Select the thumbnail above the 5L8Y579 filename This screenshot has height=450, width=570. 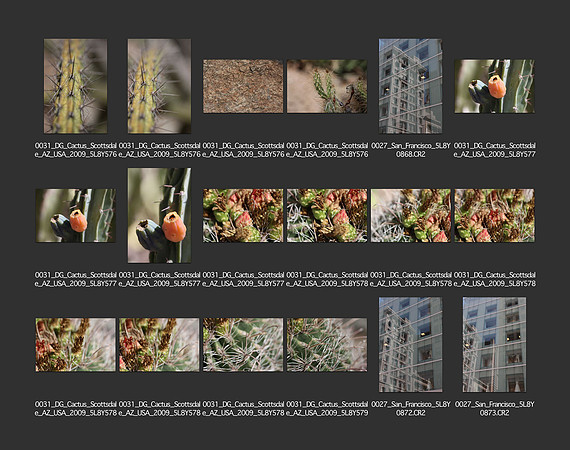click(327, 345)
